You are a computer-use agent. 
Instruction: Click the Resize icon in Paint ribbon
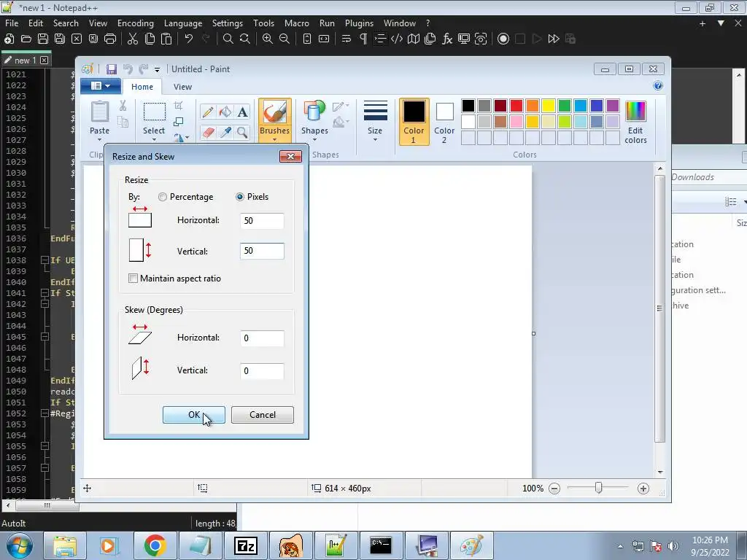pos(178,122)
